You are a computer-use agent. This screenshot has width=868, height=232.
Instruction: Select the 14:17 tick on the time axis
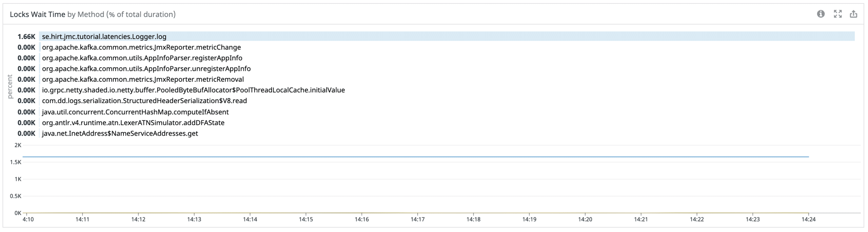coord(417,219)
